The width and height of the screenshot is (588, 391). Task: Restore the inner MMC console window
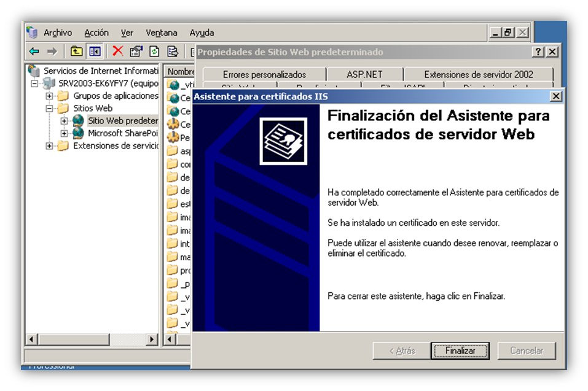click(x=508, y=33)
